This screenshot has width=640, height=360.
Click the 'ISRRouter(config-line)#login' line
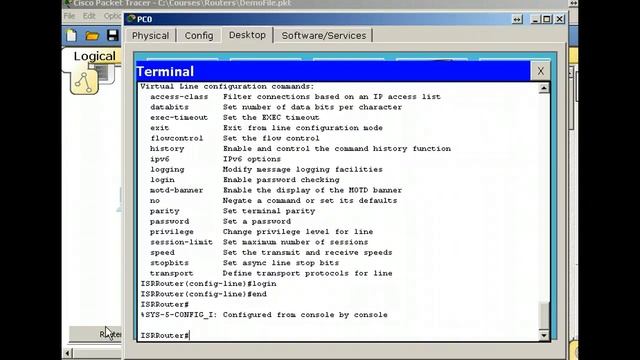209,284
